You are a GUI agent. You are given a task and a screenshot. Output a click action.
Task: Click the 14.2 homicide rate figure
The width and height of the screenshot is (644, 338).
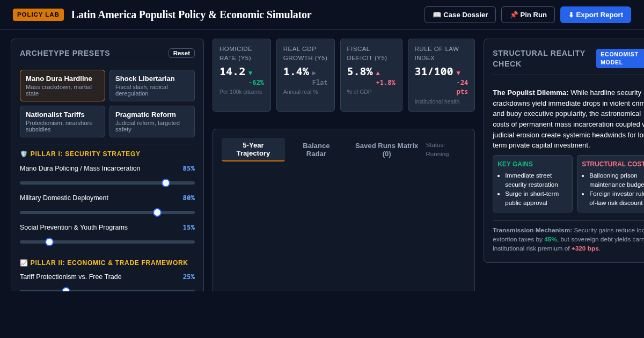(232, 71)
